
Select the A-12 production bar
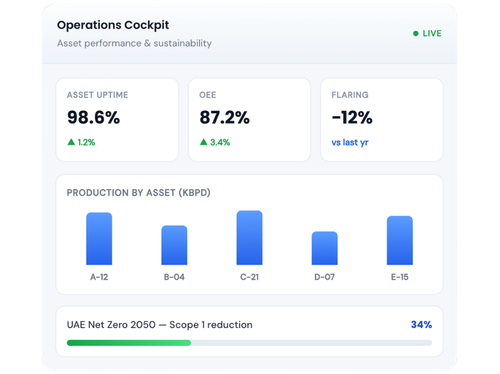[99, 239]
